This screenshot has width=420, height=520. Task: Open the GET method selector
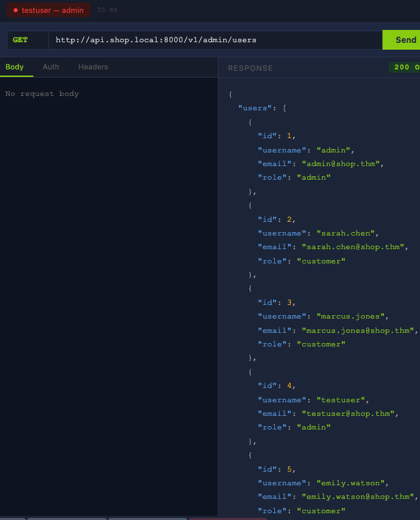click(x=28, y=39)
